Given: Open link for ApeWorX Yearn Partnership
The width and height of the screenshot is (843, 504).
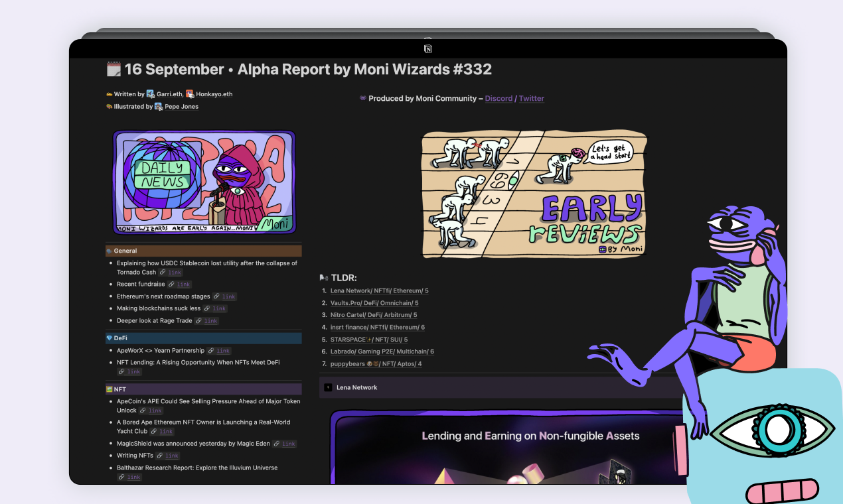Looking at the screenshot, I should click(x=219, y=351).
